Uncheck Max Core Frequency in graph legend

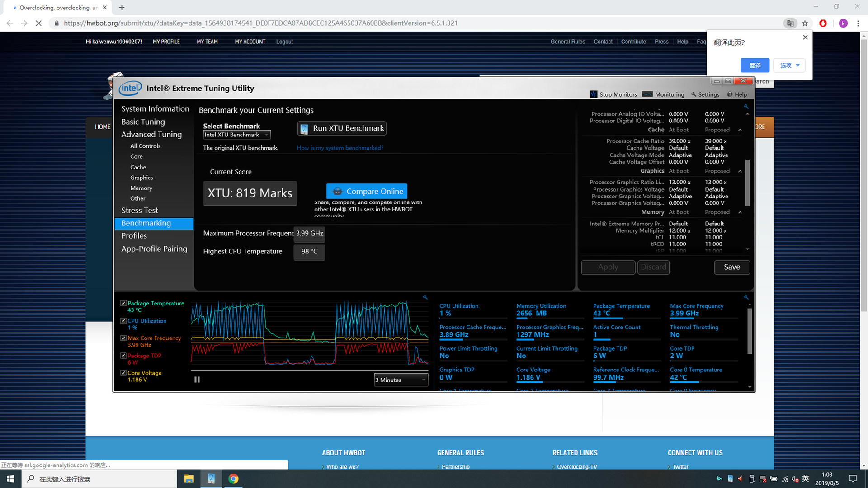[x=123, y=338]
